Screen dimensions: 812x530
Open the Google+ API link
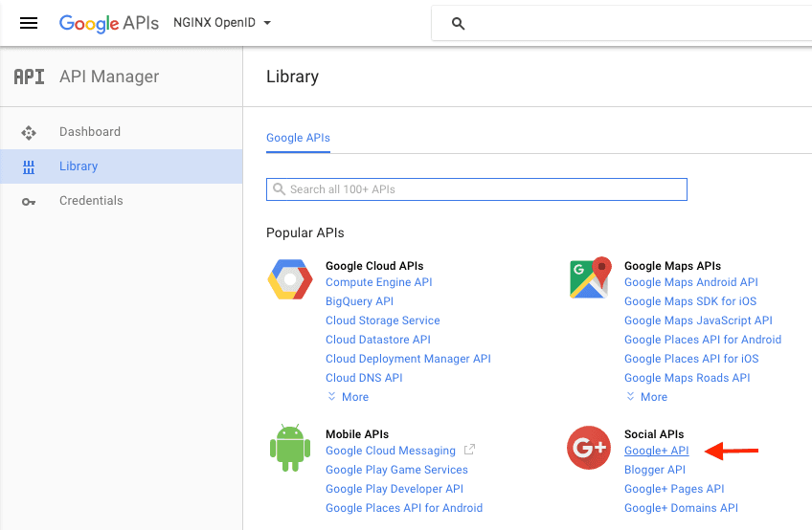click(656, 451)
